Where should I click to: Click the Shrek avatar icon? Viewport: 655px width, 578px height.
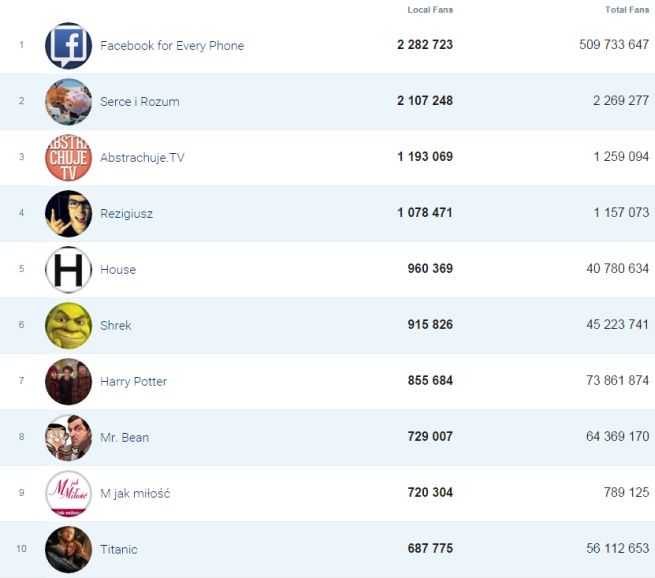tap(68, 326)
